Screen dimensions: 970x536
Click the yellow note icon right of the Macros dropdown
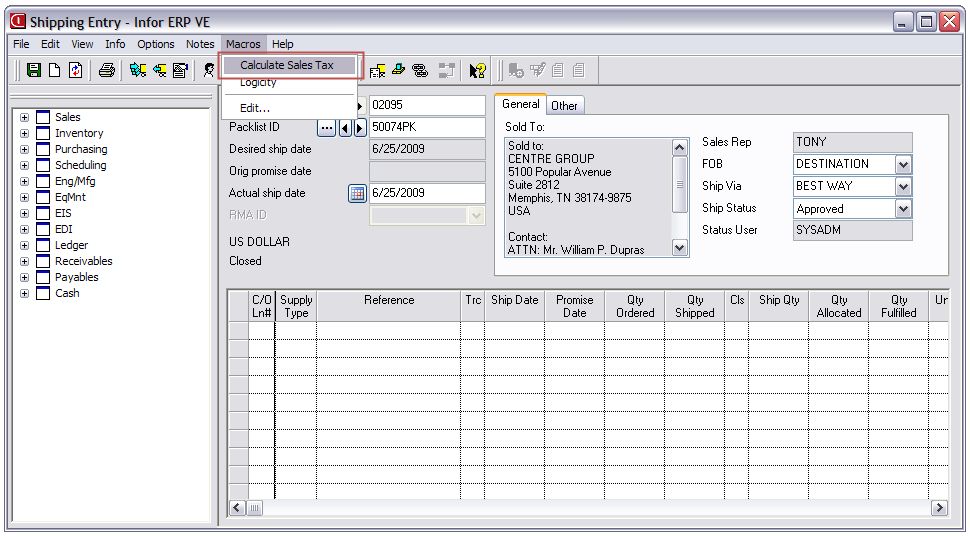(377, 71)
